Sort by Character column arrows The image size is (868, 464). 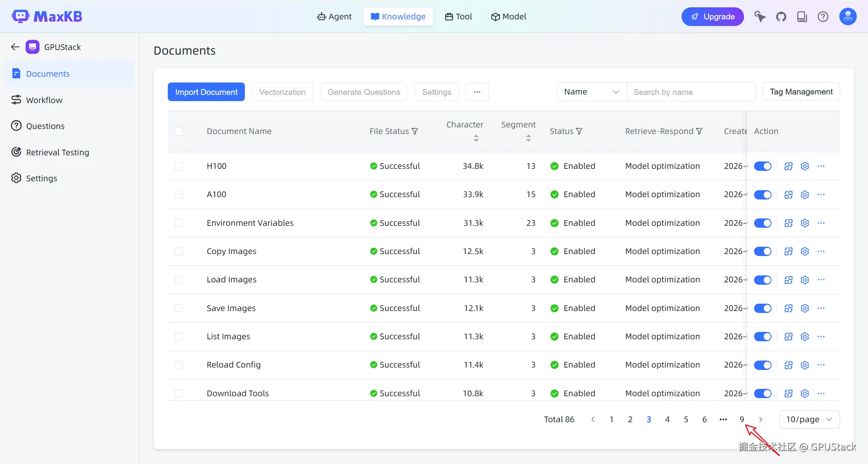476,138
